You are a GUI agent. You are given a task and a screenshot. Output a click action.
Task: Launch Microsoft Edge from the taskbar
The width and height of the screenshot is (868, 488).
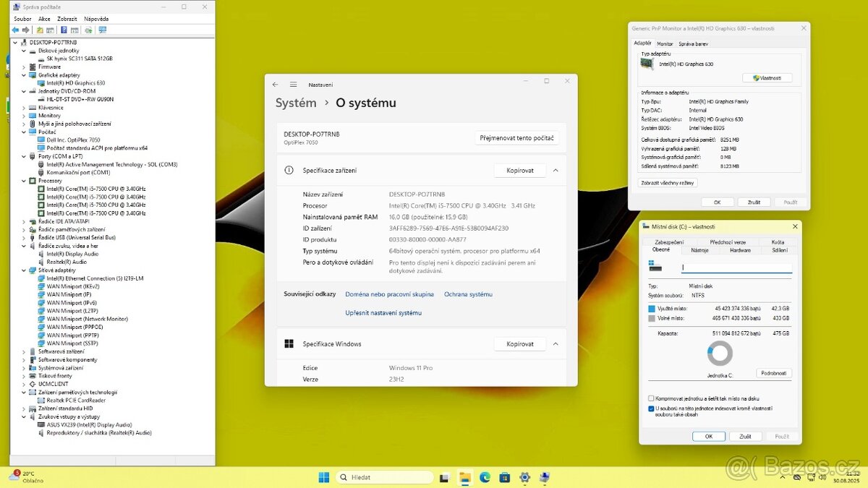click(x=485, y=477)
